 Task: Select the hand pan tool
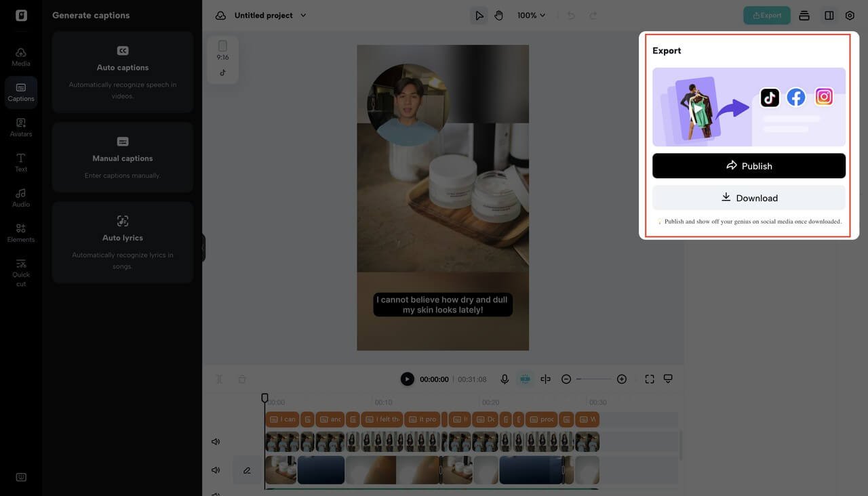pyautogui.click(x=499, y=16)
